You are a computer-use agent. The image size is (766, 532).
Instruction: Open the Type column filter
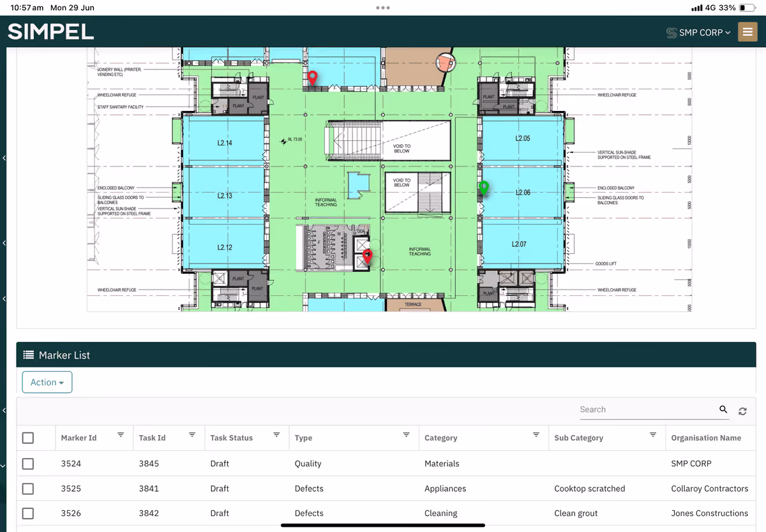click(406, 434)
